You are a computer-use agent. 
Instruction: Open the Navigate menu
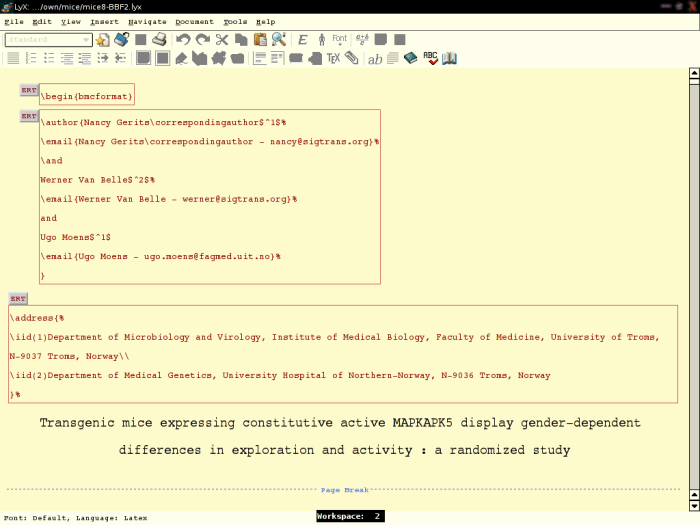[x=147, y=21]
